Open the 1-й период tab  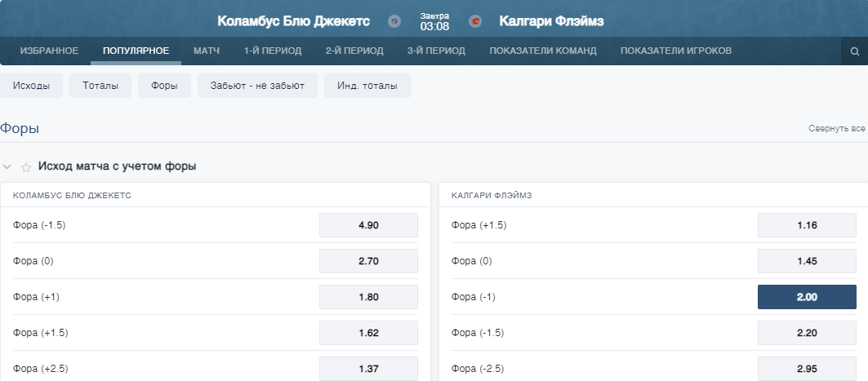point(273,51)
